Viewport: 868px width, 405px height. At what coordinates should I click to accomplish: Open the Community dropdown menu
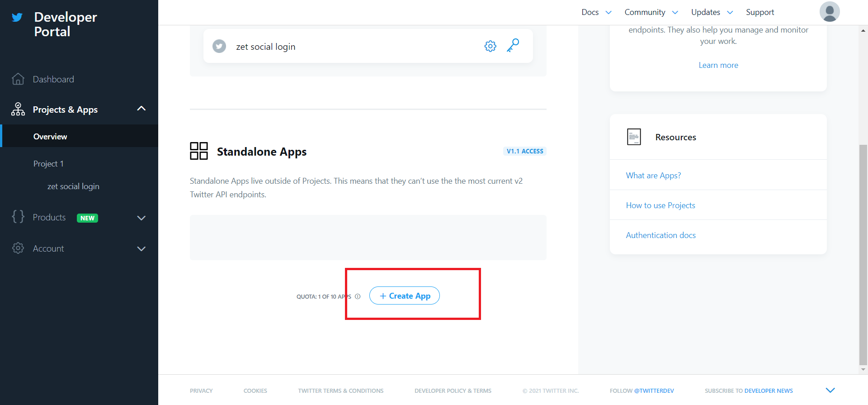[x=651, y=12]
